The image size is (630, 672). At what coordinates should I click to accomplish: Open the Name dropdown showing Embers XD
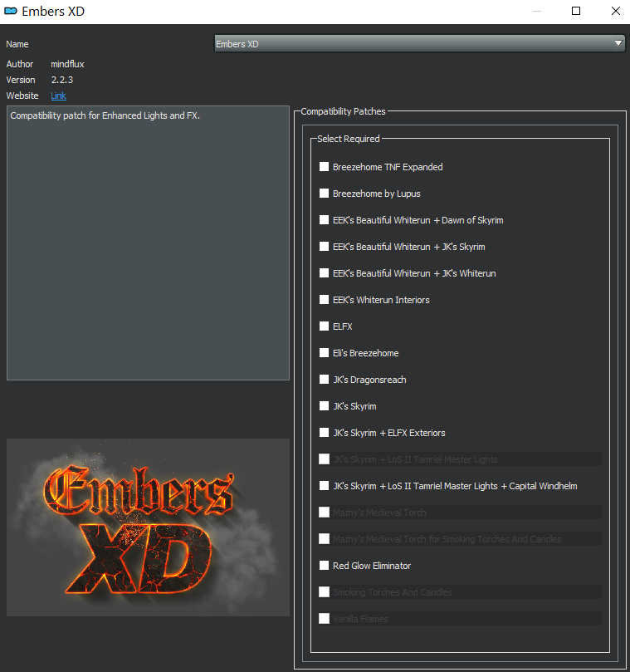point(419,44)
